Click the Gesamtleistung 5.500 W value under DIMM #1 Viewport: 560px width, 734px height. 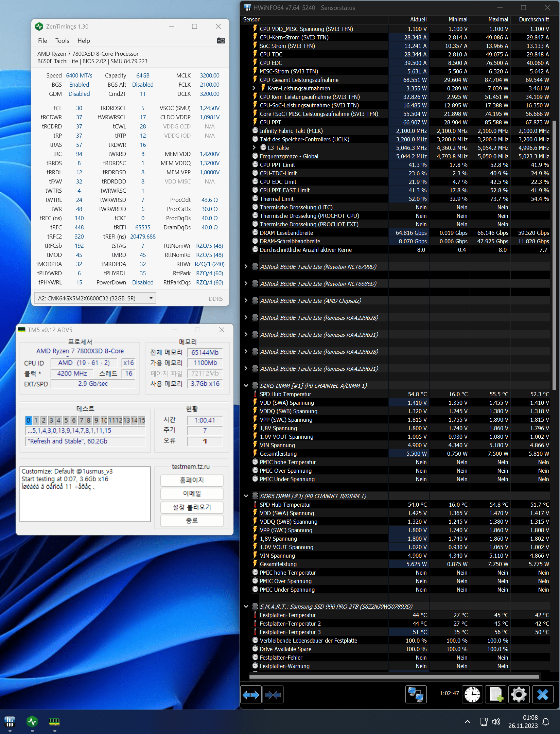[x=416, y=454]
